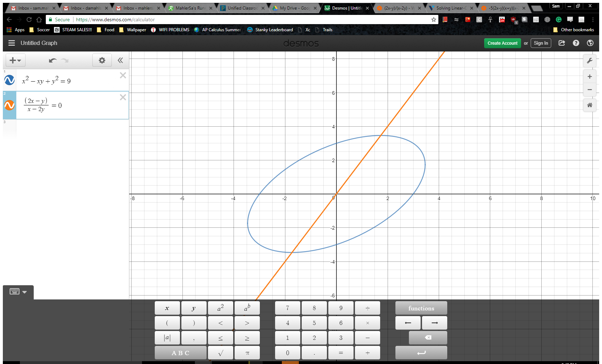Switch to the Inbox - sam.mah tab
Image resolution: width=602 pixels, height=364 pixels.
(x=33, y=8)
